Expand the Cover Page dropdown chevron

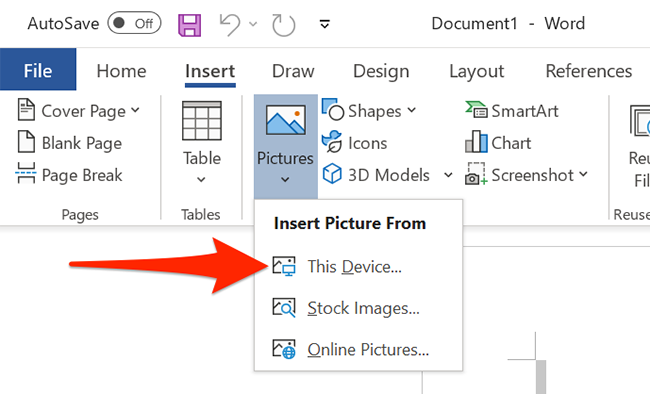(x=136, y=110)
